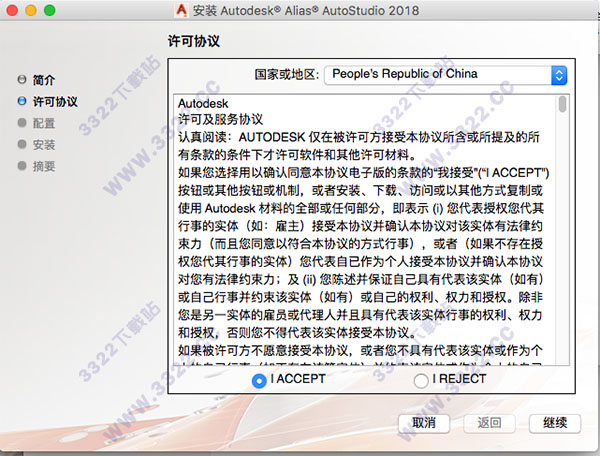Click the 安装 gray step bullet icon
This screenshot has height=456, width=600.
click(22, 144)
